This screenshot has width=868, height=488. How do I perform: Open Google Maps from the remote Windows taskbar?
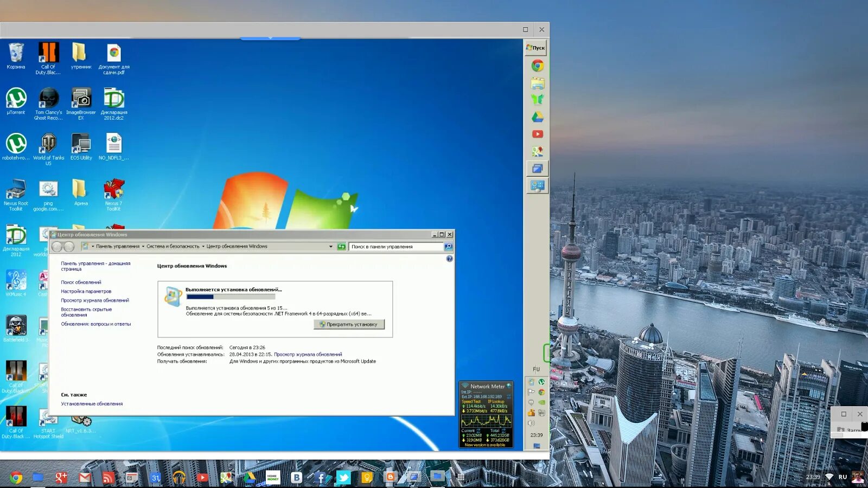(537, 151)
